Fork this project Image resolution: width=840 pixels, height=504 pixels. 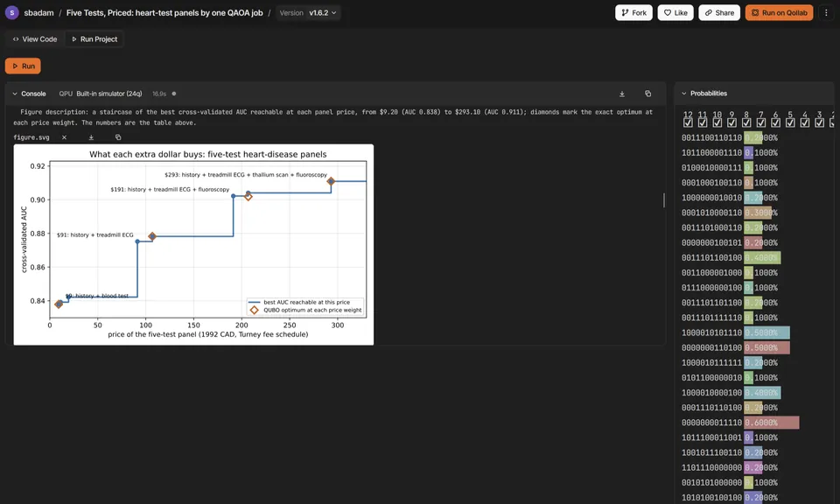click(633, 13)
